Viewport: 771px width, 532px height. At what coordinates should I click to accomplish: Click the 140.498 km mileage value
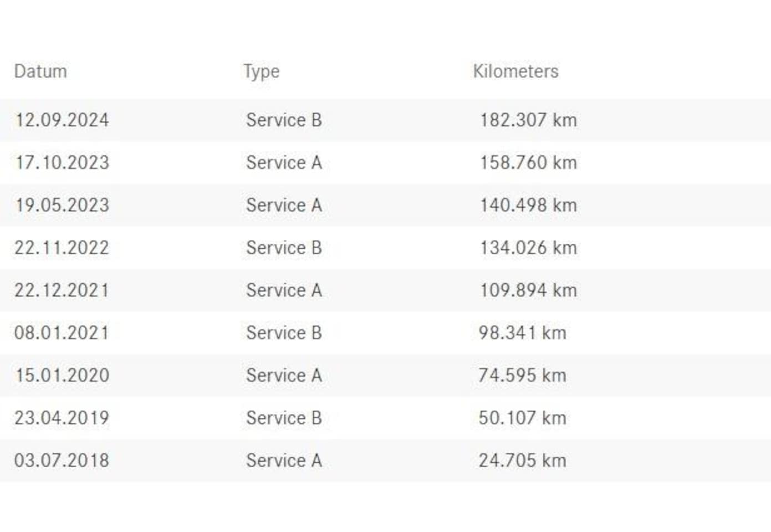[528, 206]
